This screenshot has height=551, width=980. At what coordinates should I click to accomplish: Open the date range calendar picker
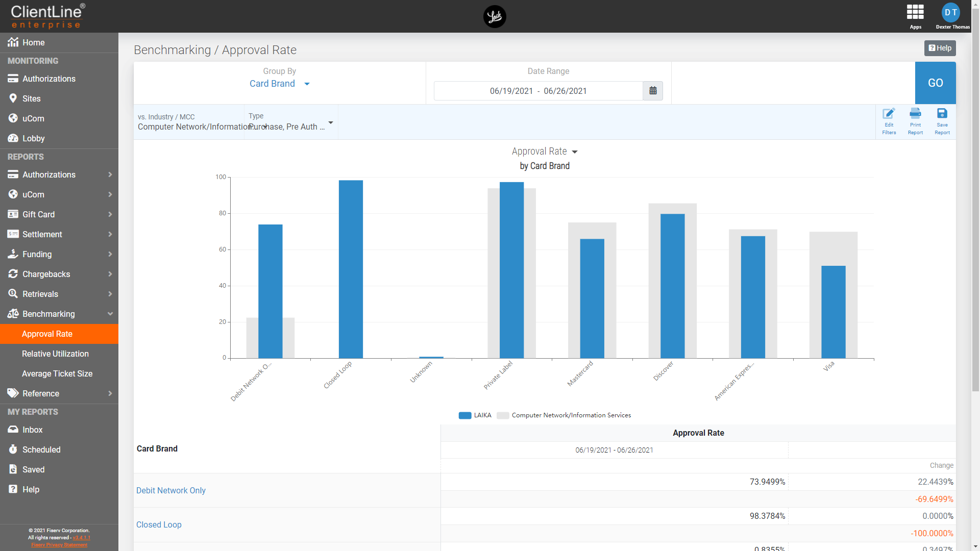pyautogui.click(x=652, y=91)
